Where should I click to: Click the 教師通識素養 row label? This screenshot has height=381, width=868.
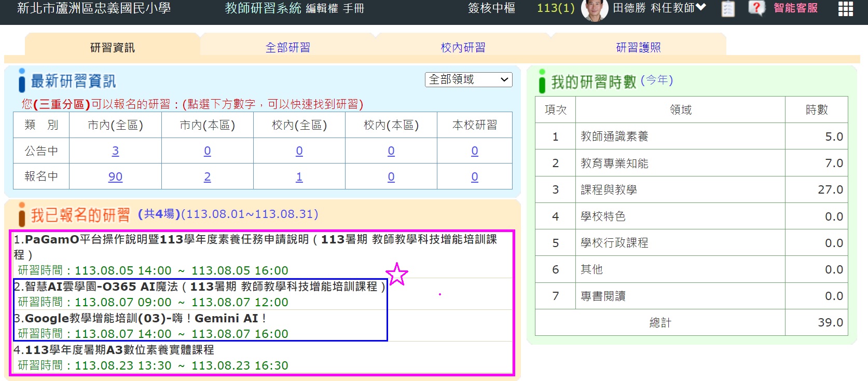614,137
